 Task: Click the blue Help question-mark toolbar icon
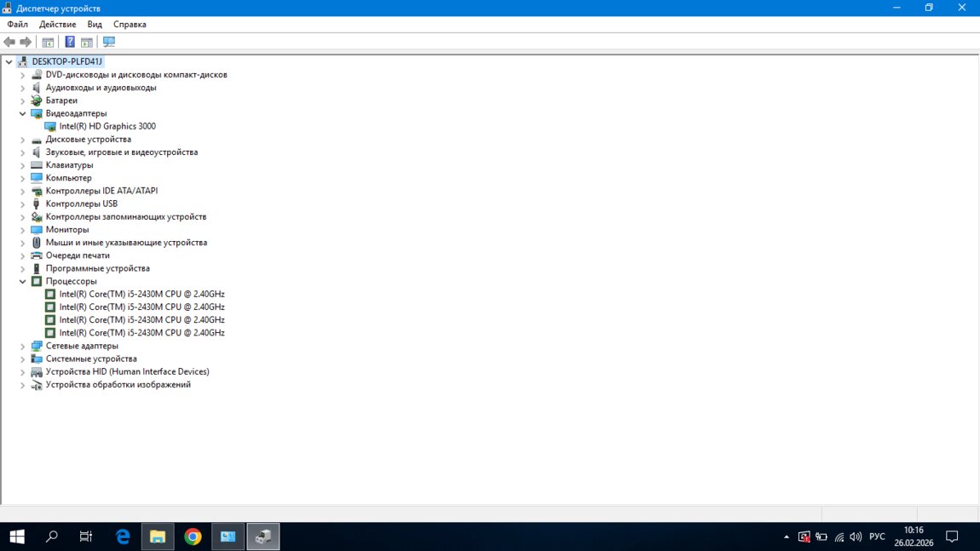pyautogui.click(x=70, y=42)
